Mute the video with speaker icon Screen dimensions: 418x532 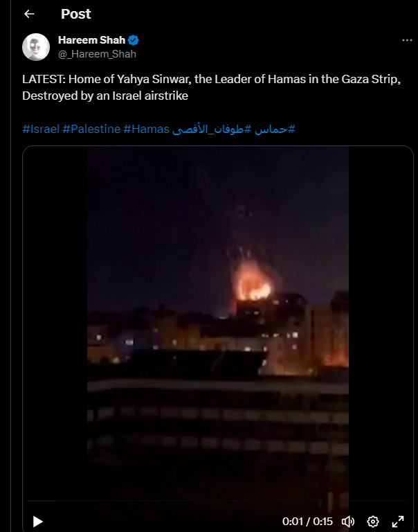348,521
